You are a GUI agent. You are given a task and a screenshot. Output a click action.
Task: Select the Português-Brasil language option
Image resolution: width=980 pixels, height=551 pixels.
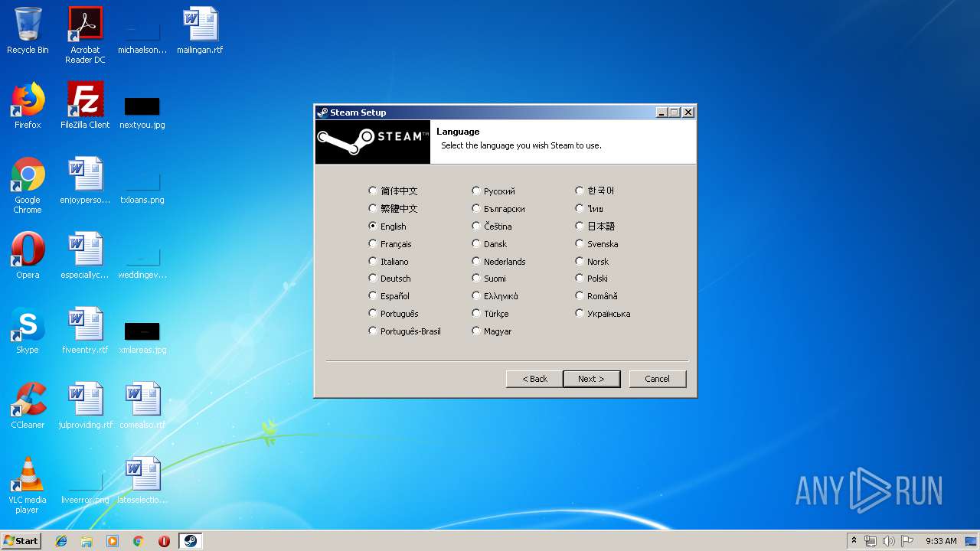(405, 331)
